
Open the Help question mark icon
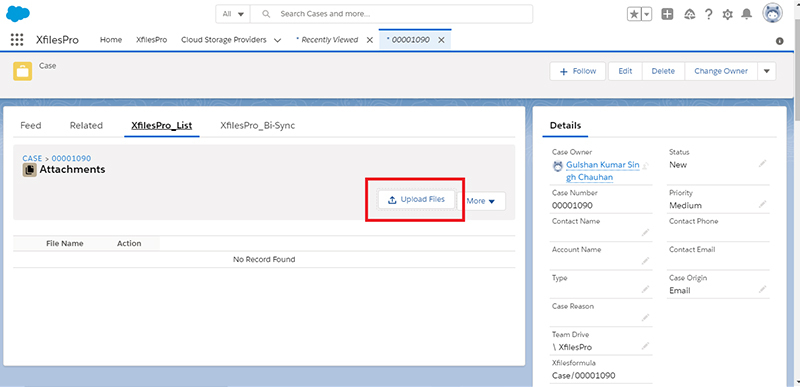point(708,14)
